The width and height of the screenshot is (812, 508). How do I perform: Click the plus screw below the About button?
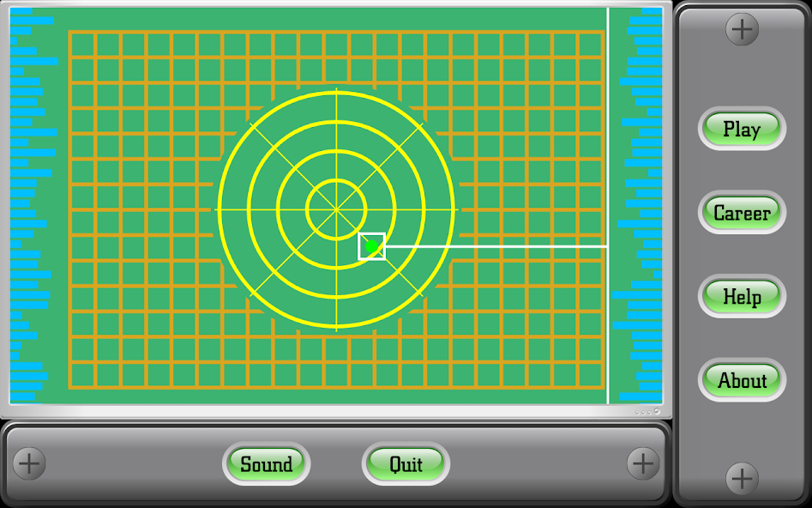click(742, 478)
